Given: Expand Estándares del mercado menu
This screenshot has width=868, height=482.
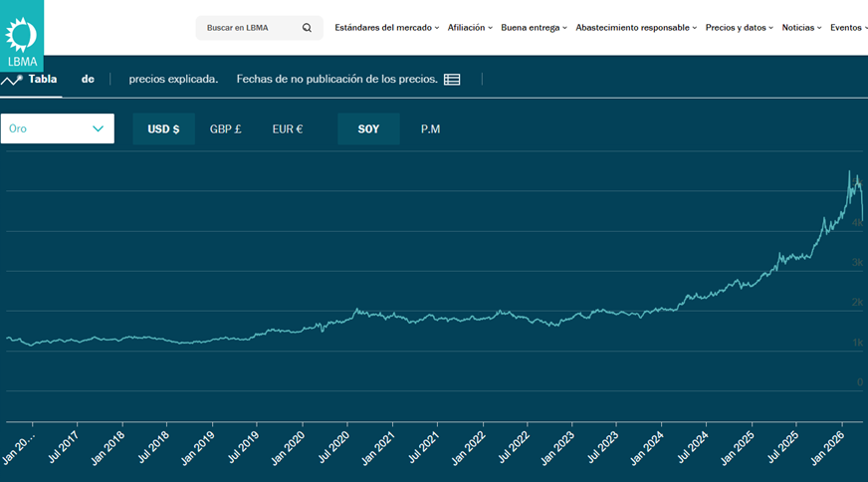Looking at the screenshot, I should click(x=387, y=28).
